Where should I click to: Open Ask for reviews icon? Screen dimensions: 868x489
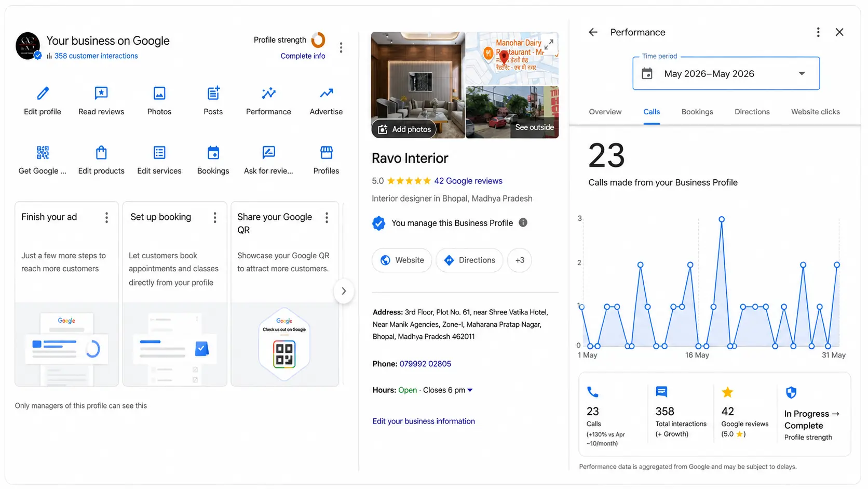pos(268,153)
